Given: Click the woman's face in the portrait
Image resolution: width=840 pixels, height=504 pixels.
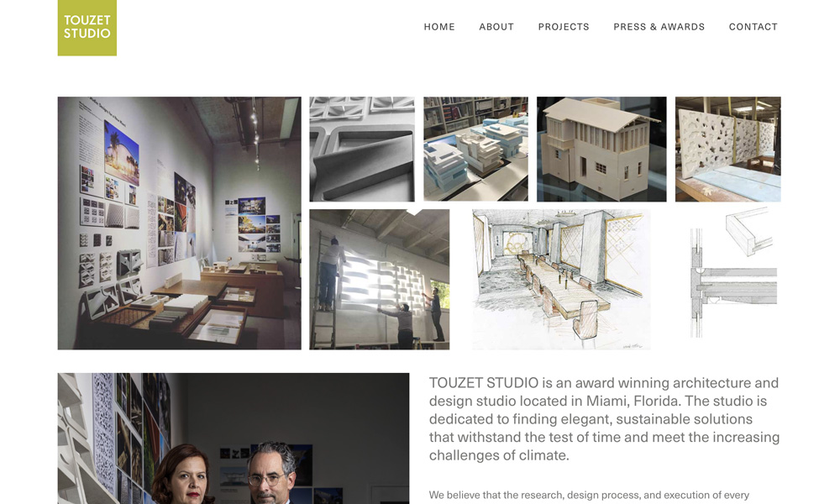Looking at the screenshot, I should 183,473.
